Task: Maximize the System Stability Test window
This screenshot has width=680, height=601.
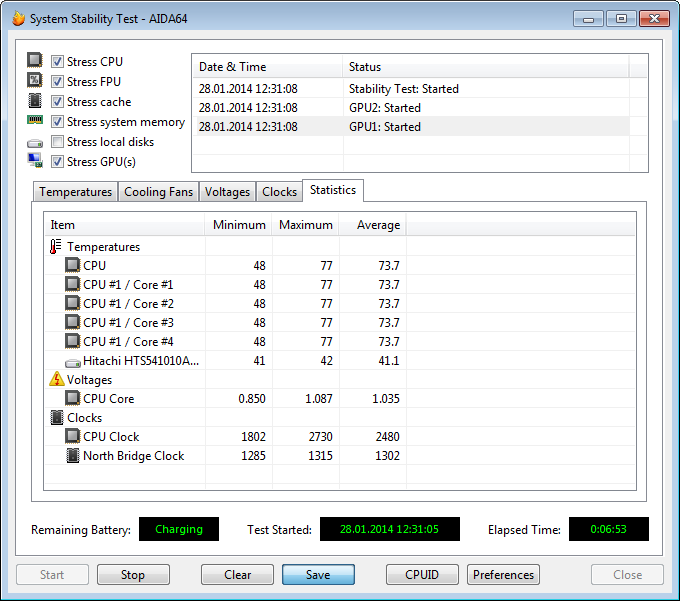Action: pos(621,19)
